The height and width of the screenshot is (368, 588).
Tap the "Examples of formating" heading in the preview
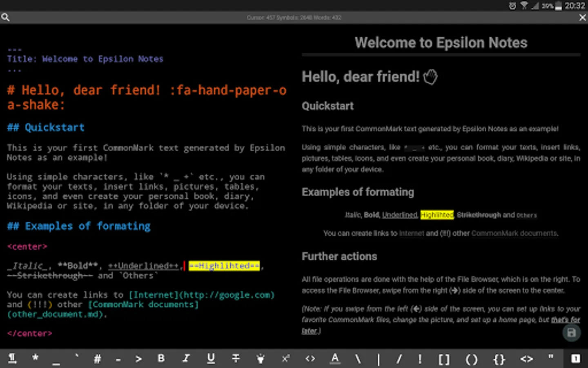[x=358, y=192]
